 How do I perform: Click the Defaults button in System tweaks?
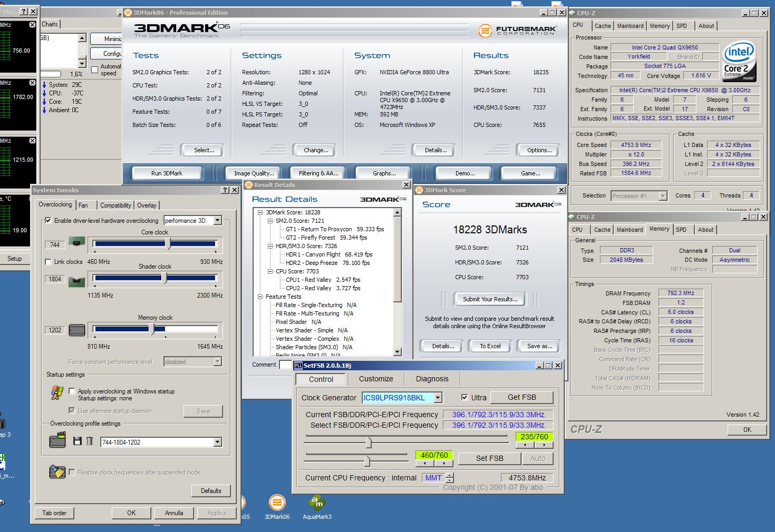211,491
